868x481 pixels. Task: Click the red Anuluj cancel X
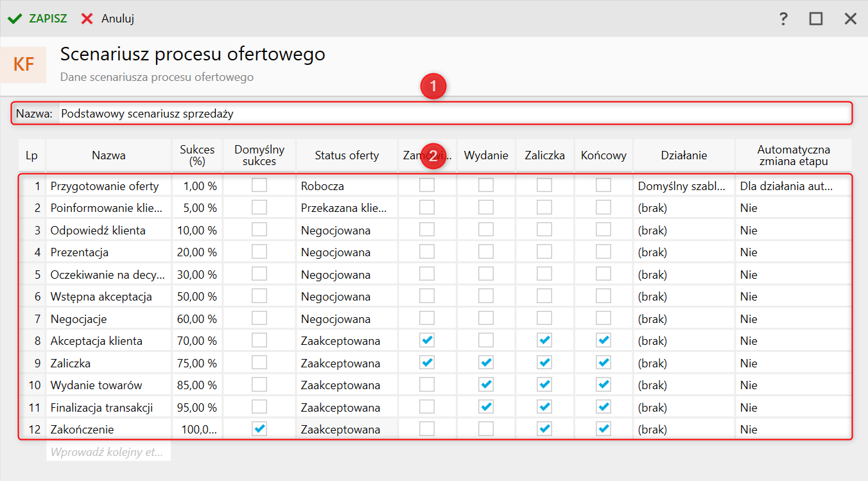87,19
